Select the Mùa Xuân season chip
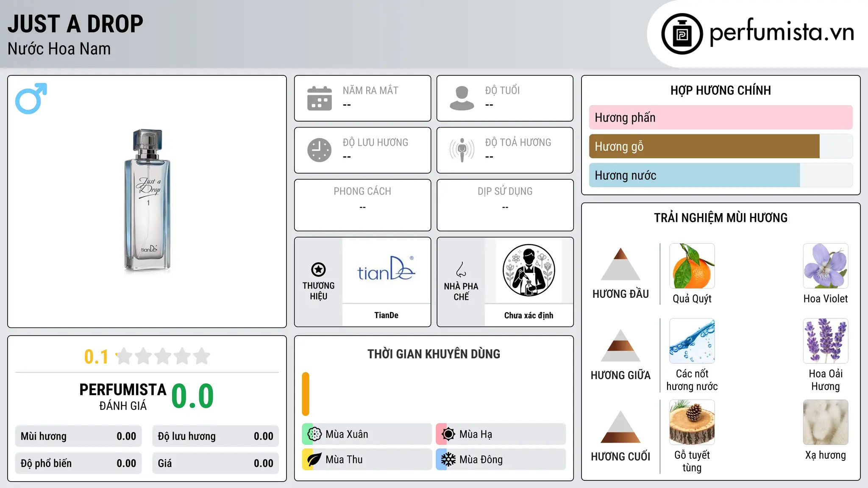868x488 pixels. (367, 434)
